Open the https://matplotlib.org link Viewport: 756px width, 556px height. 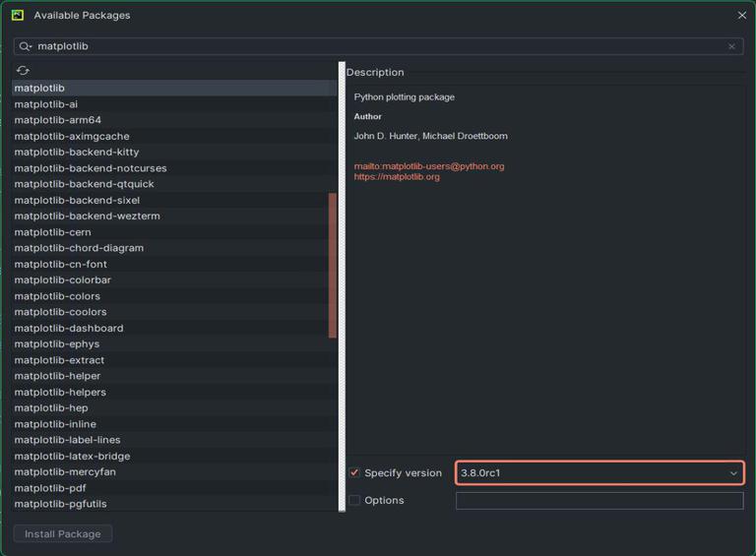[x=397, y=177]
